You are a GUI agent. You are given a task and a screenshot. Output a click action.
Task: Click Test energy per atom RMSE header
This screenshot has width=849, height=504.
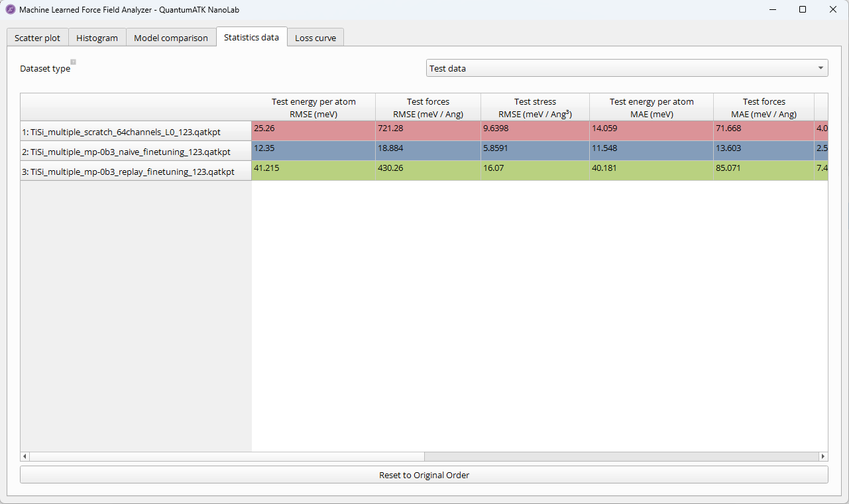(x=313, y=107)
